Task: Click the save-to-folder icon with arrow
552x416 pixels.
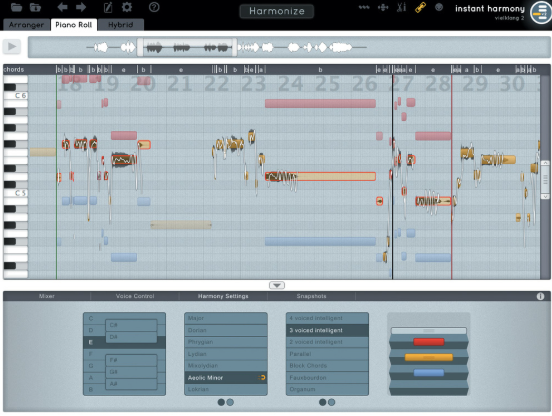Action: click(x=35, y=7)
